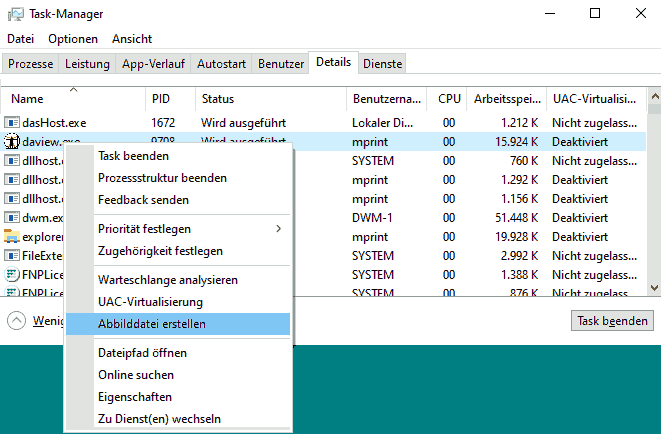Image resolution: width=661 pixels, height=434 pixels.
Task: Click the collapse arrow icon beside Weniger
Action: [x=16, y=321]
